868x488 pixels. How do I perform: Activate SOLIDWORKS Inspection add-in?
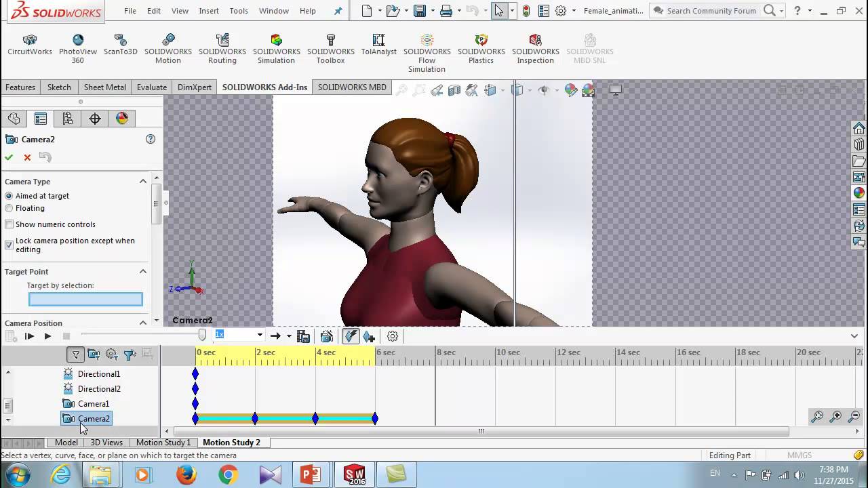[536, 49]
